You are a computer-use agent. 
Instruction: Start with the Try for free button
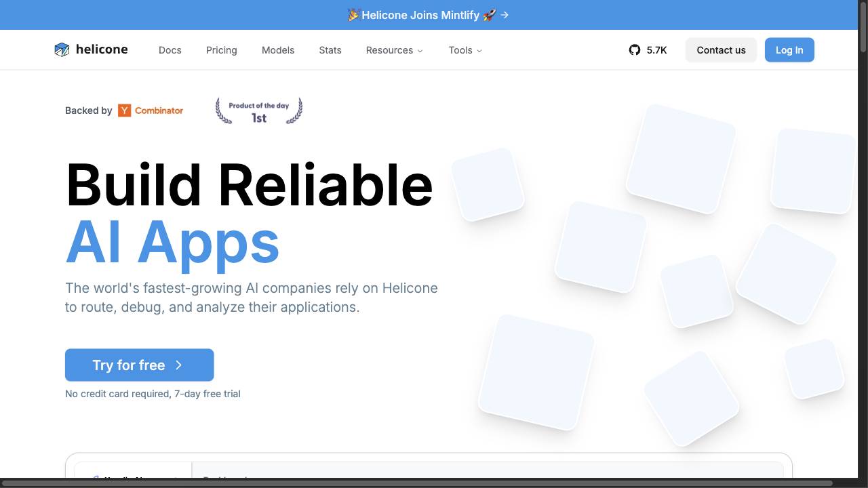click(140, 365)
